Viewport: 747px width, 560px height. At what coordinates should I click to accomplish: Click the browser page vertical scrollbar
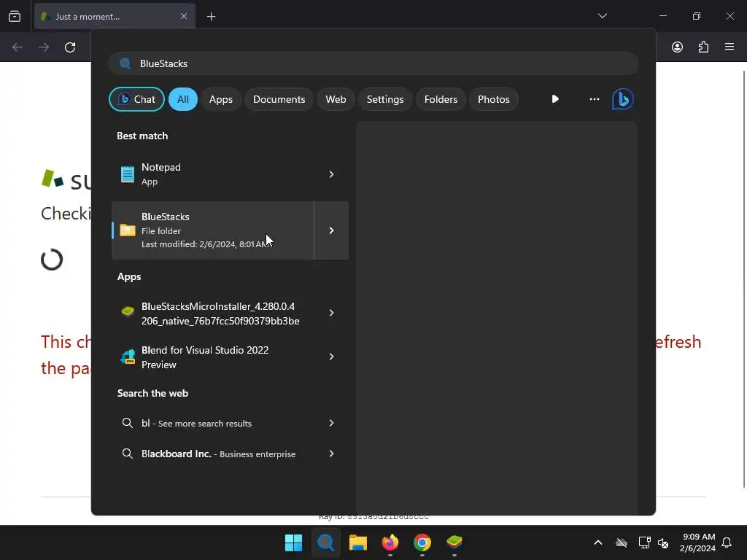coord(744,279)
